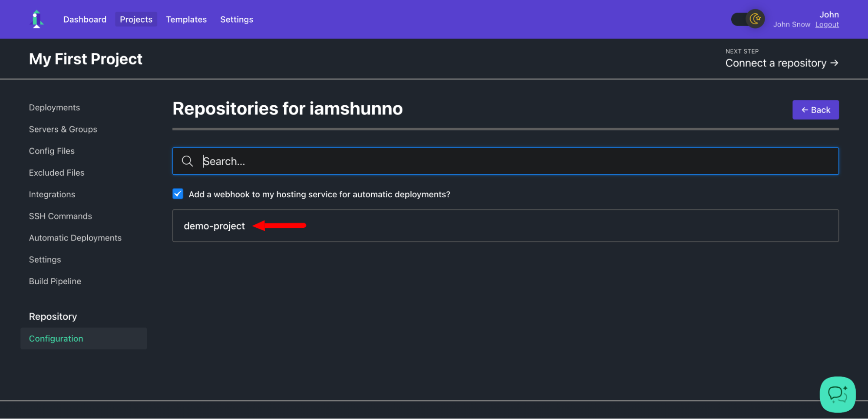Open Servers & Groups in the sidebar
The width and height of the screenshot is (868, 419).
point(63,129)
